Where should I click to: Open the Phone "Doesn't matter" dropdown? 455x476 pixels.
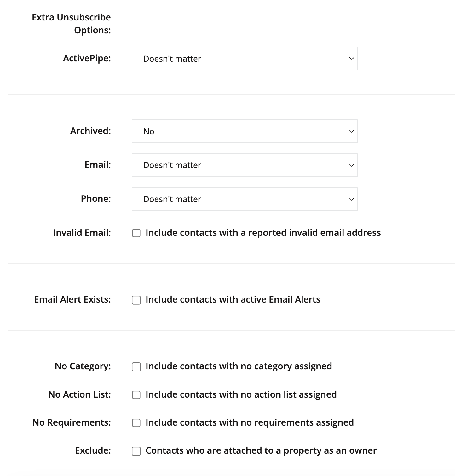pyautogui.click(x=245, y=199)
